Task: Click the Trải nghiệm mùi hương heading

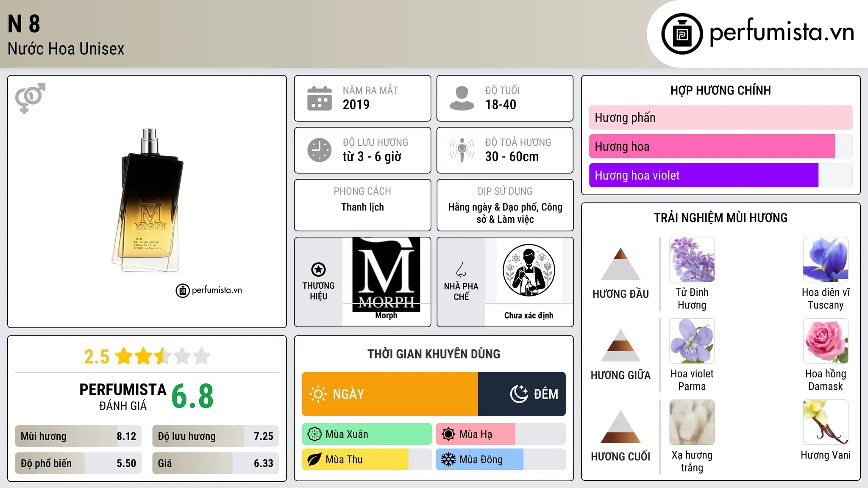Action: click(x=721, y=218)
